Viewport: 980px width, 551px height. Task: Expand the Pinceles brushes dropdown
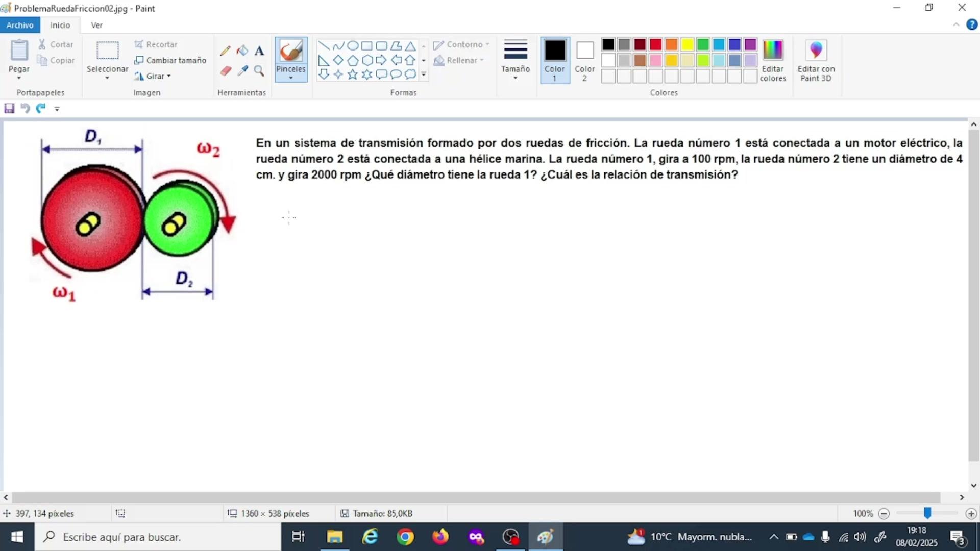click(x=291, y=78)
